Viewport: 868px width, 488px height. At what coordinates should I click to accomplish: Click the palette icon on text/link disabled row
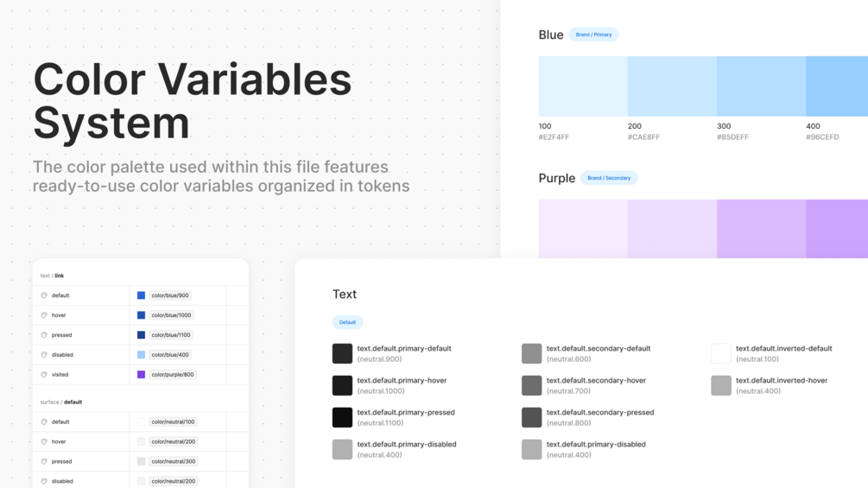pos(44,355)
